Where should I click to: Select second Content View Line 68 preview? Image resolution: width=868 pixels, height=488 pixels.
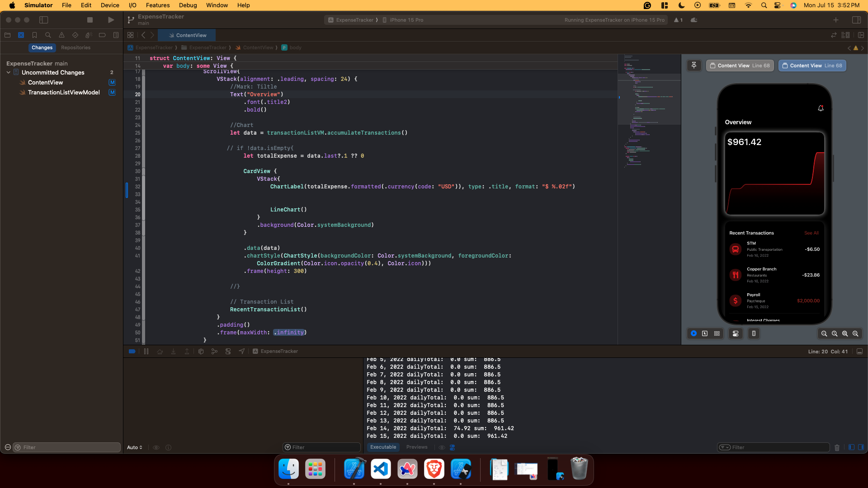pyautogui.click(x=812, y=66)
